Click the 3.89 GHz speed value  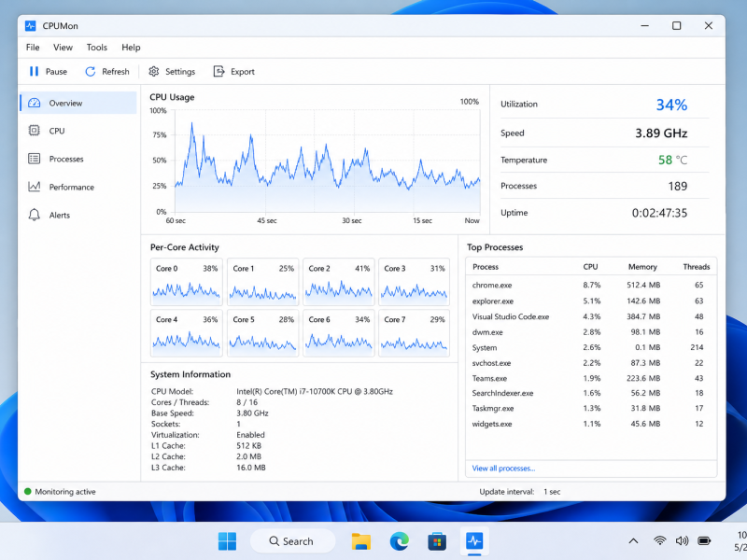coord(661,133)
